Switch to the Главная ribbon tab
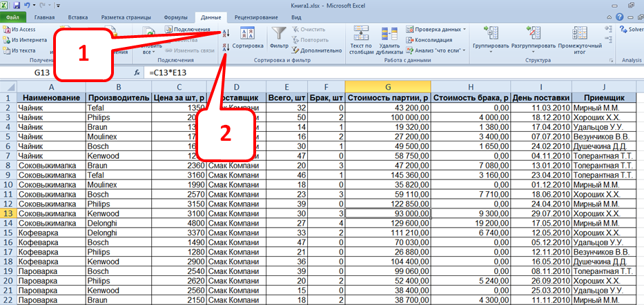Image resolution: width=644 pixels, height=305 pixels. 45,17
